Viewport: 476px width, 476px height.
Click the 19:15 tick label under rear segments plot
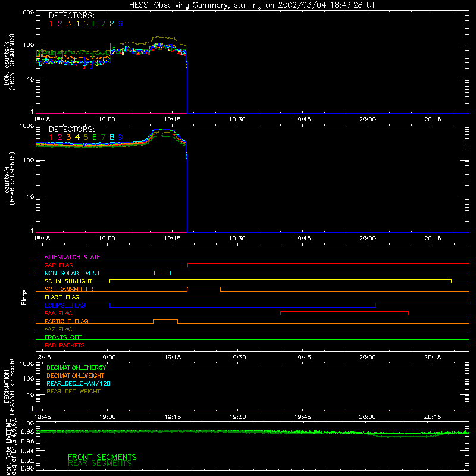(172, 239)
